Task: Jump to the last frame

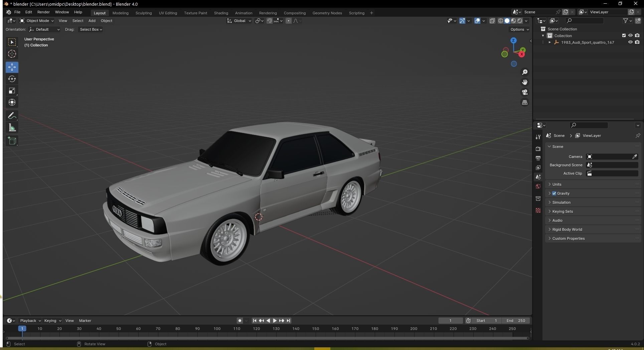Action: pos(288,321)
